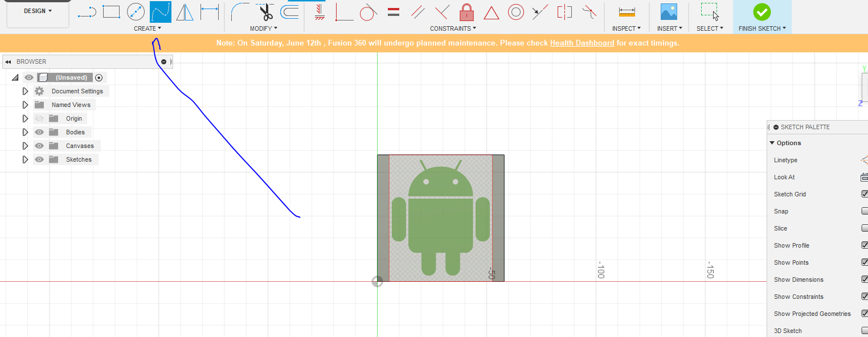Viewport: 868px width, 337px height.
Task: Apply the Symmetry constraint
Action: coord(564,11)
